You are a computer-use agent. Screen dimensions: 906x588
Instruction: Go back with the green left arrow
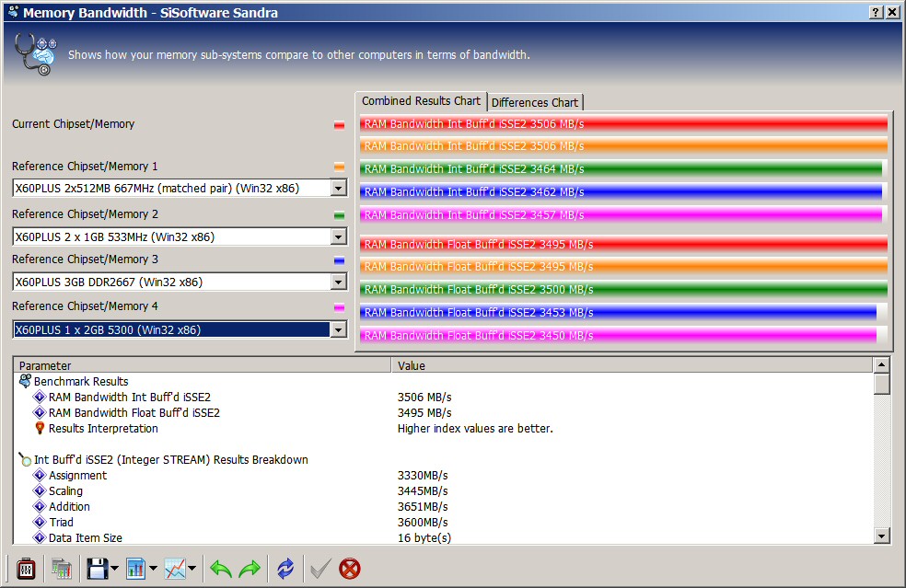221,569
